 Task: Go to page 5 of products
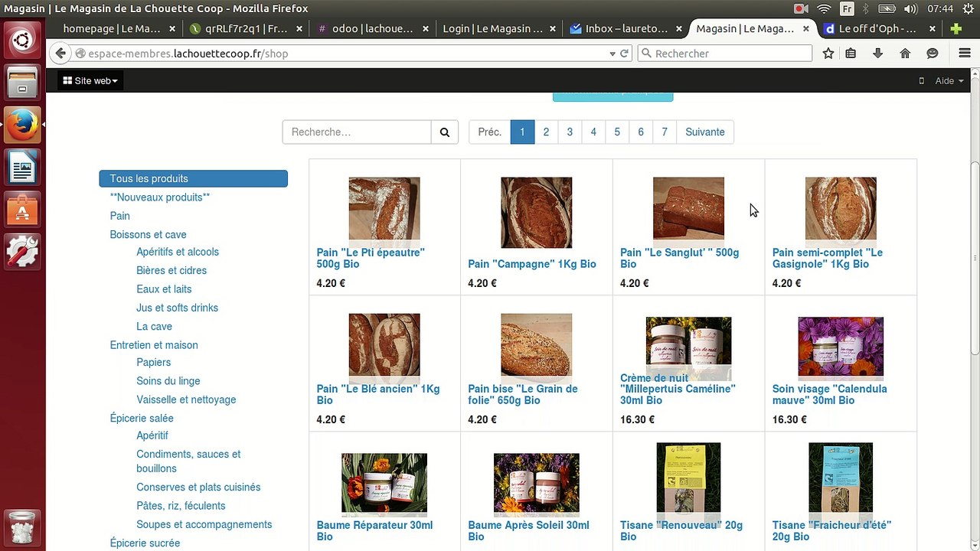[x=617, y=132]
